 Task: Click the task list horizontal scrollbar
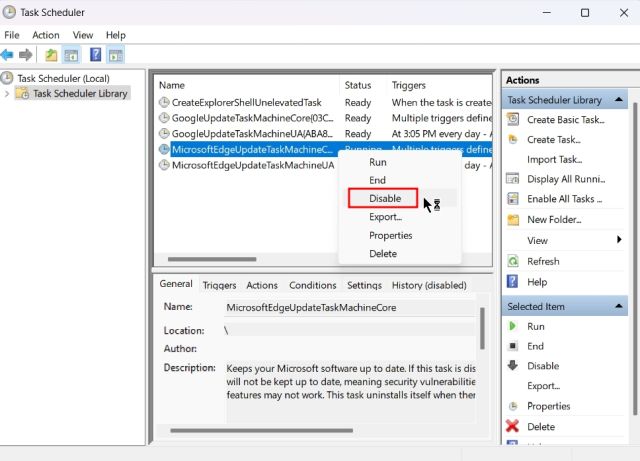click(x=212, y=259)
